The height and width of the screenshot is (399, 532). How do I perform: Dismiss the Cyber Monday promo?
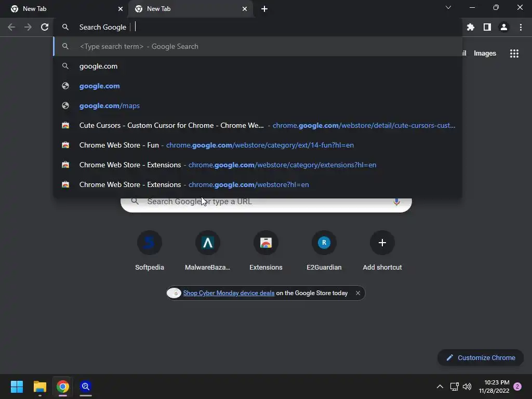tap(358, 293)
